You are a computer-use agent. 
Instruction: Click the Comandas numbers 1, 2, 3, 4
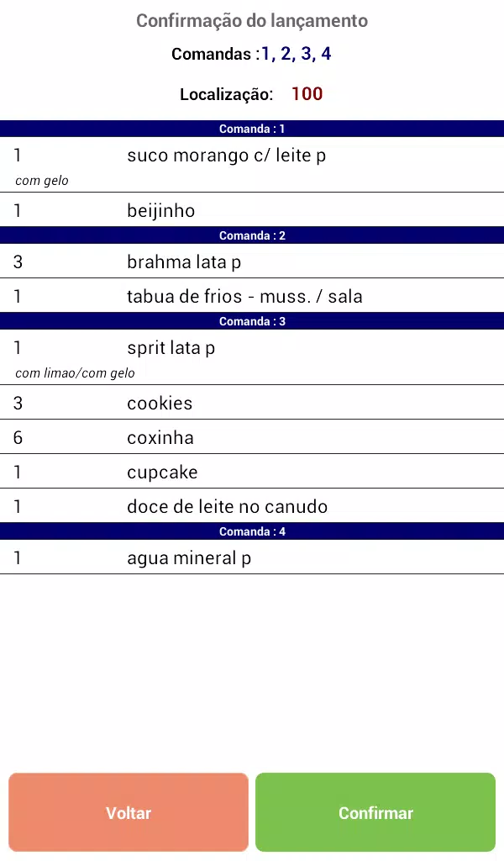[x=297, y=54]
